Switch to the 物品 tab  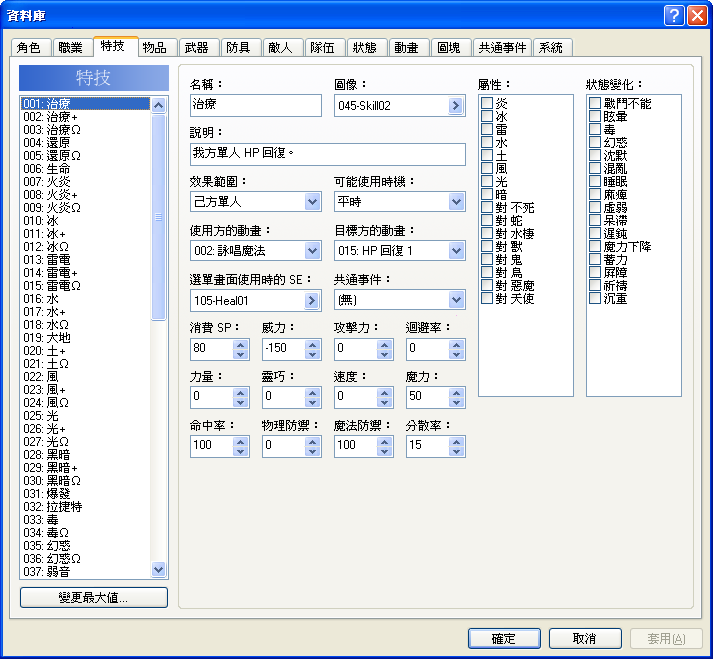point(155,48)
